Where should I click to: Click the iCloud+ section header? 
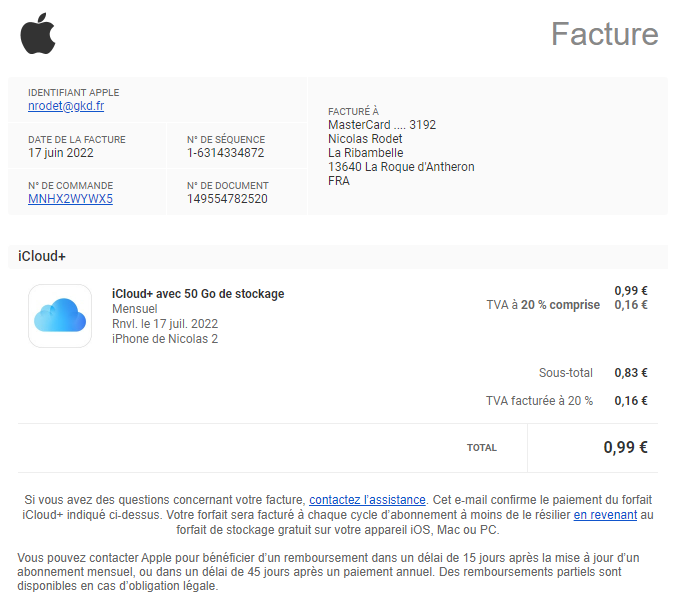pyautogui.click(x=337, y=257)
